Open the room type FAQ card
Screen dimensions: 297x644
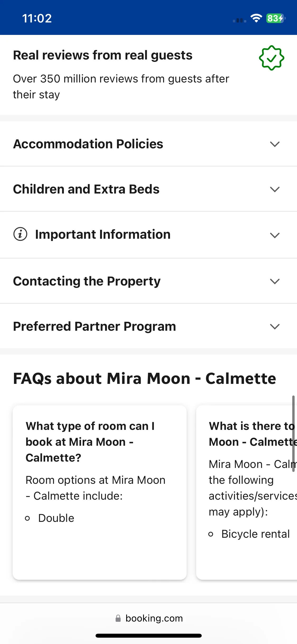click(x=100, y=493)
